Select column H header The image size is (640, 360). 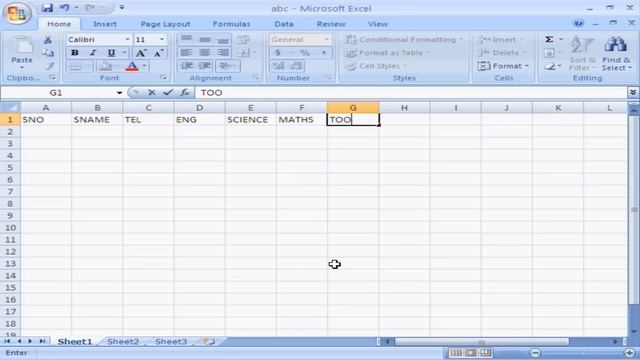tap(404, 108)
